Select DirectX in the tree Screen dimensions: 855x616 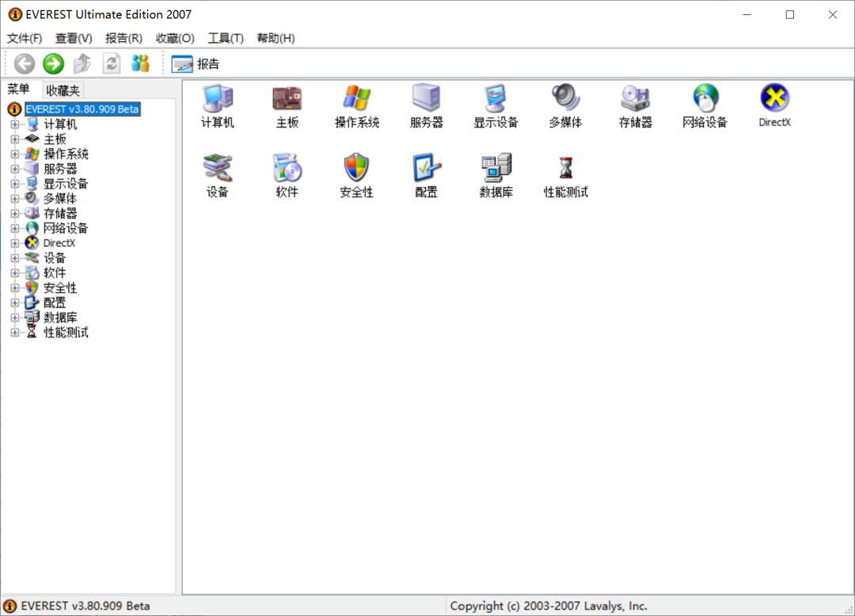coord(59,243)
